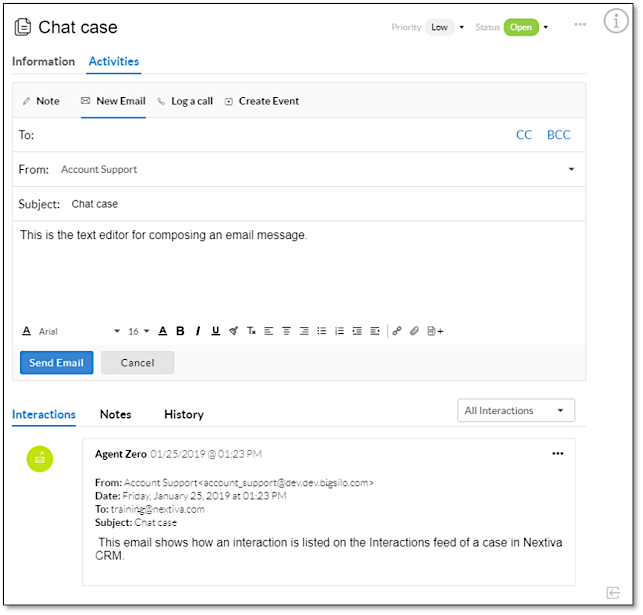This screenshot has height=615, width=643.
Task: Click the insert template icon
Action: pos(435,331)
